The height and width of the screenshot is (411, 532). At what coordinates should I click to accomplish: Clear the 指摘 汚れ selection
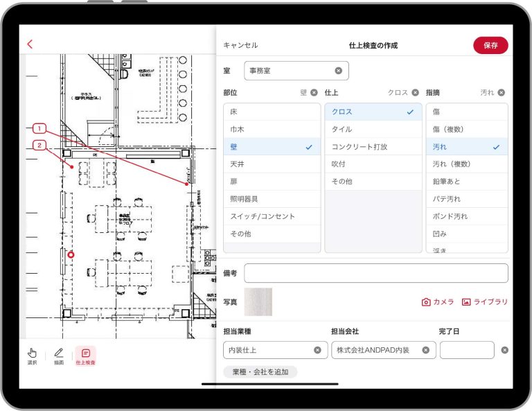click(501, 92)
